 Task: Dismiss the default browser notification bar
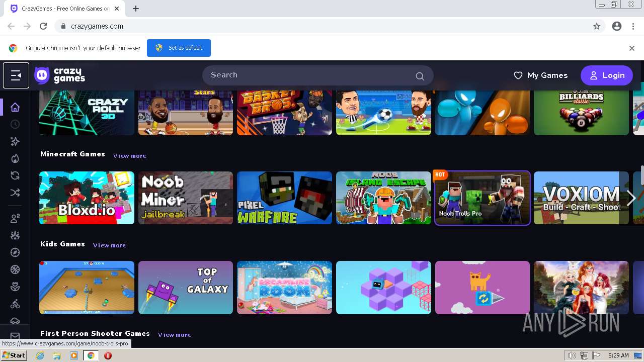[x=632, y=48]
